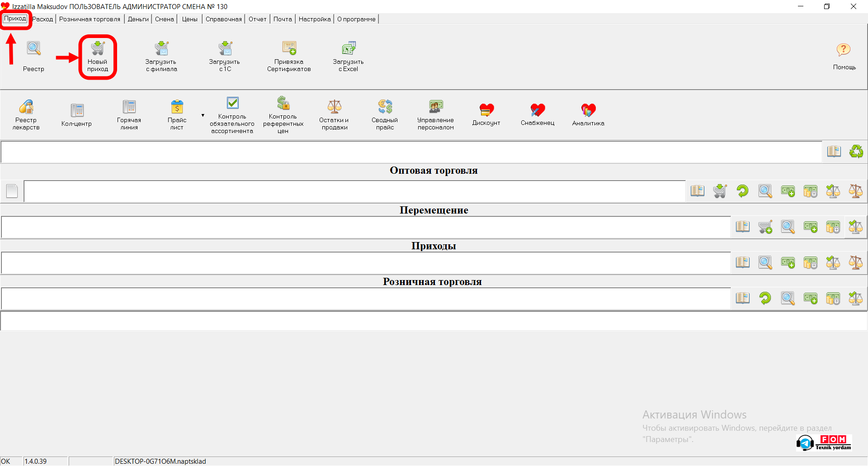
Task: Launch the Аналитика heart icon
Action: coord(588,110)
